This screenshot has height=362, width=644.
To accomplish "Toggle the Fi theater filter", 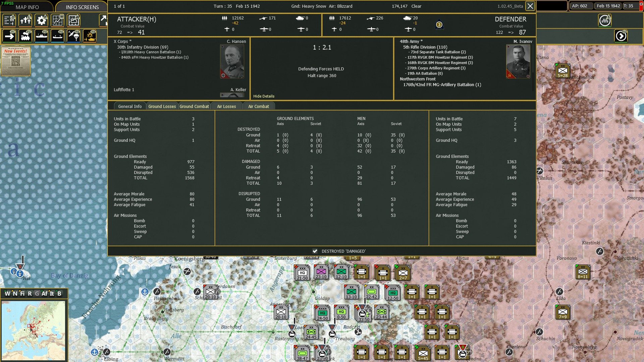I will pyautogui.click(x=22, y=294).
